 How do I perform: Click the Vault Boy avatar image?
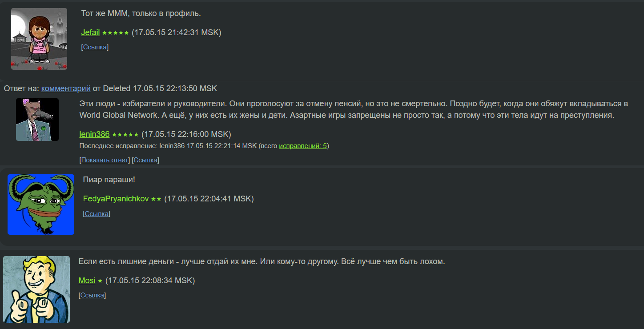(36, 289)
